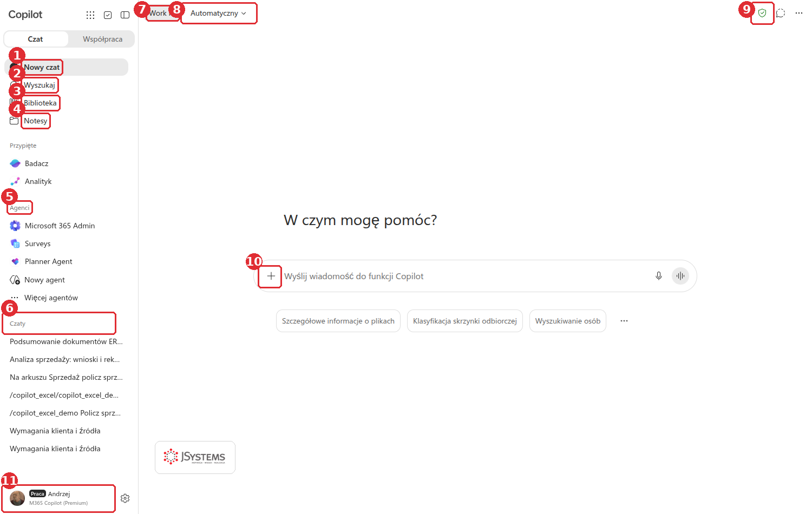Choose the Wyszukiwanie osób suggestion
Image resolution: width=812 pixels, height=514 pixels.
point(568,321)
